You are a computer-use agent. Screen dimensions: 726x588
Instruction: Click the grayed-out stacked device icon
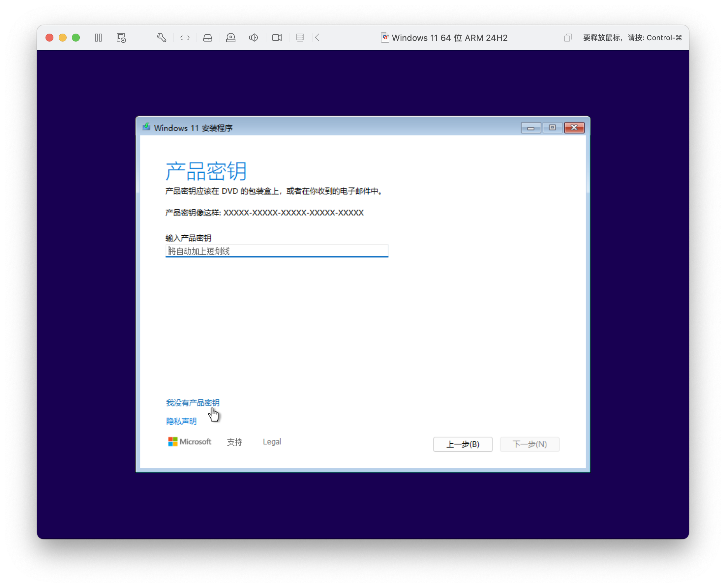[300, 38]
